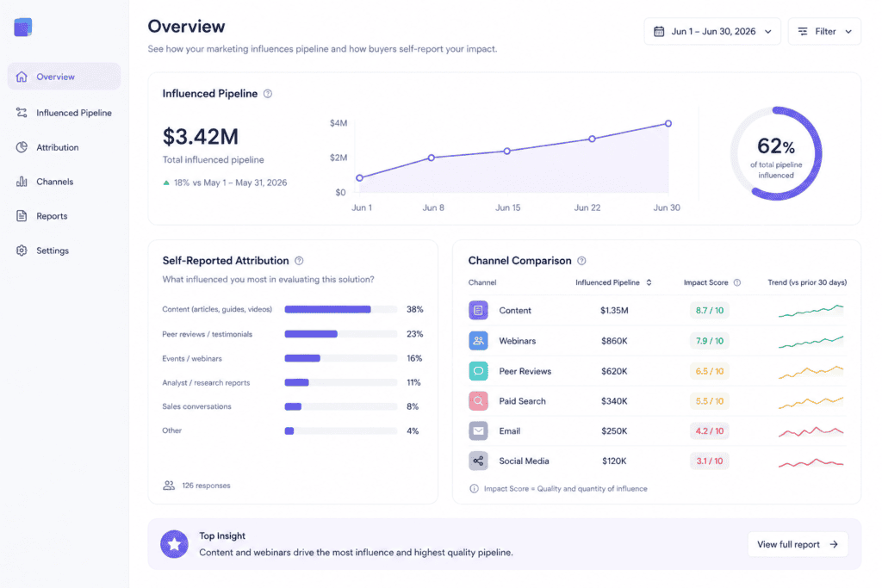Go to Overview in sidebar
882x588 pixels.
(x=64, y=77)
